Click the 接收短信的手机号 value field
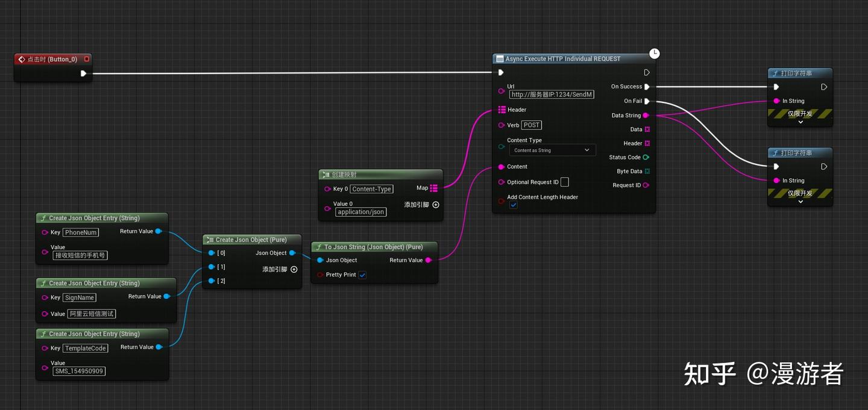This screenshot has height=410, width=868. point(80,255)
